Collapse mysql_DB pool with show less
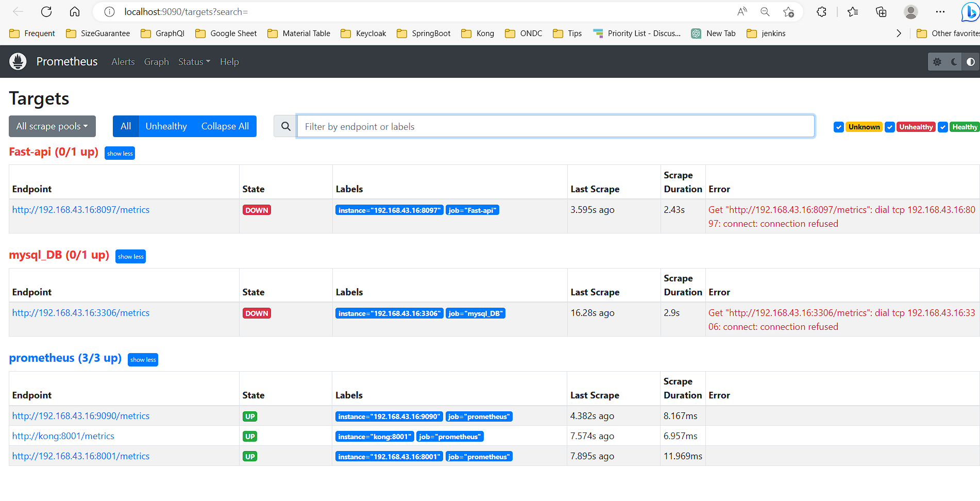 point(131,256)
